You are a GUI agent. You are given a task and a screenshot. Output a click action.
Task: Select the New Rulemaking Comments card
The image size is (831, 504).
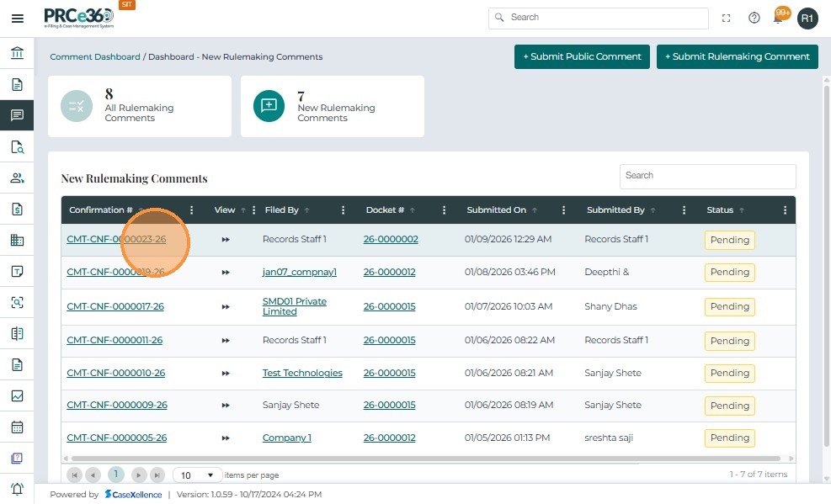coord(332,107)
